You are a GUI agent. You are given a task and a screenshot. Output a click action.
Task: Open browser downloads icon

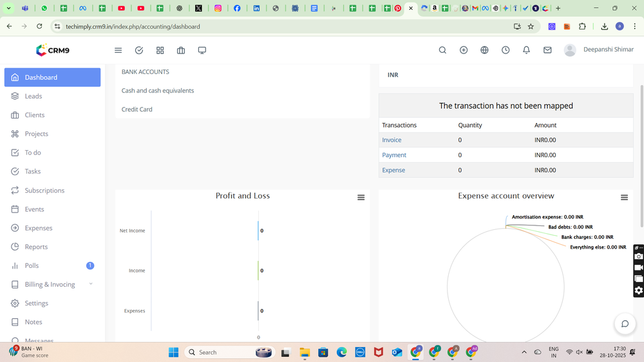coord(604,26)
